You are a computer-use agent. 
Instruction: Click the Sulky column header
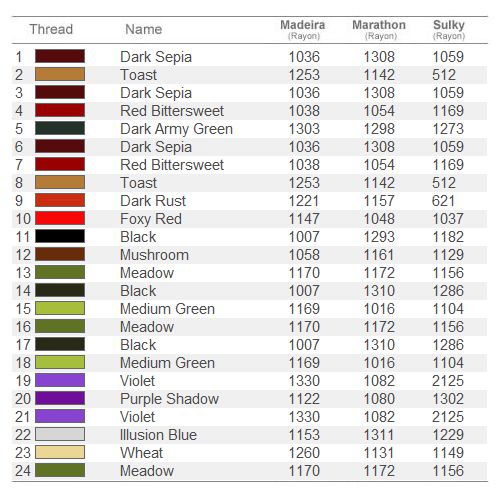[x=449, y=29]
